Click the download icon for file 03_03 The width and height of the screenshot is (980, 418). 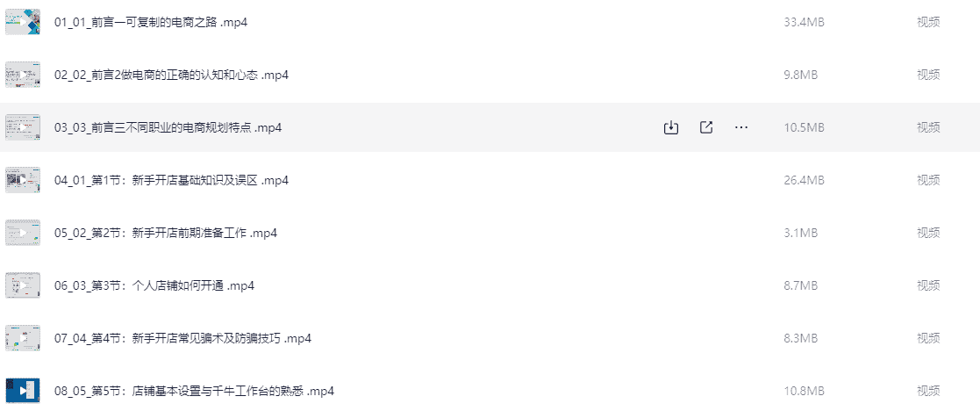click(x=671, y=127)
